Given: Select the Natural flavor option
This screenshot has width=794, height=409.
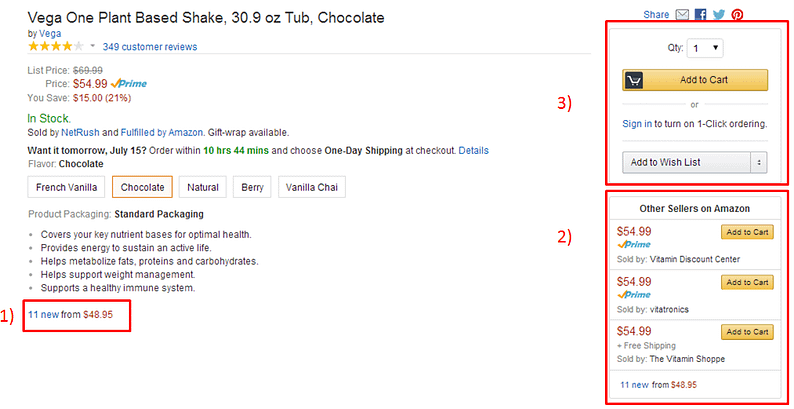Looking at the screenshot, I should pos(203,187).
